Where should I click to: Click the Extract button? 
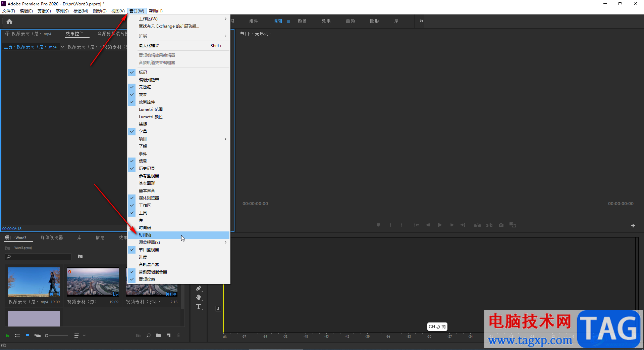489,225
